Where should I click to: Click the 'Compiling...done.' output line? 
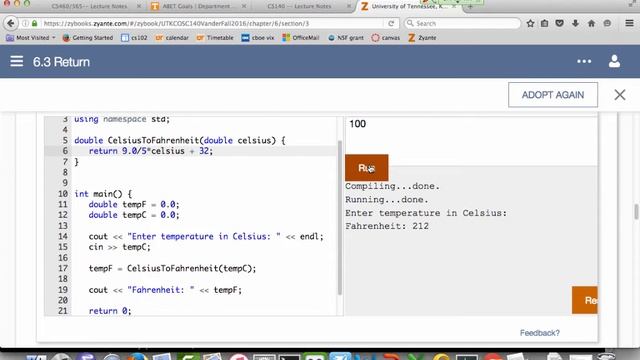[392, 186]
